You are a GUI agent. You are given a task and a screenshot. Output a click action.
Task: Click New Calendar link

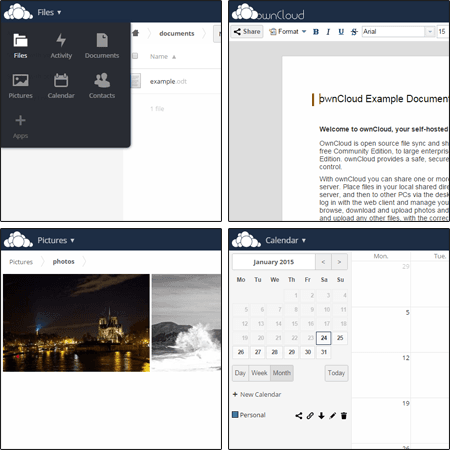[x=257, y=394]
